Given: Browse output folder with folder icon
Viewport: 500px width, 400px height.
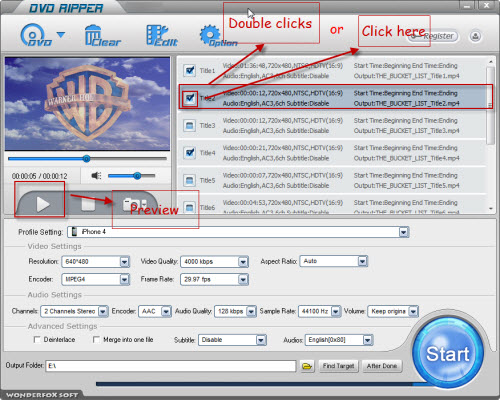Looking at the screenshot, I should (x=307, y=366).
